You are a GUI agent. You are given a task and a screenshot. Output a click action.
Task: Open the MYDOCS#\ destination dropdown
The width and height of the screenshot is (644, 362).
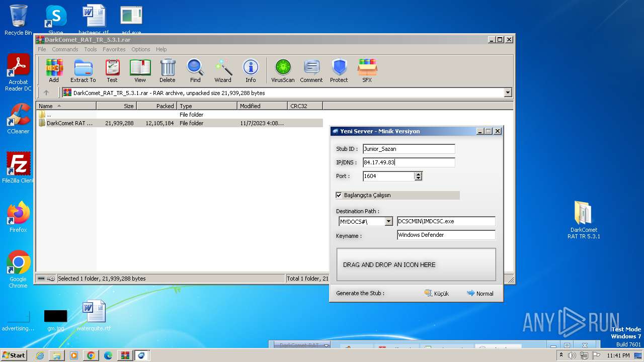point(388,221)
